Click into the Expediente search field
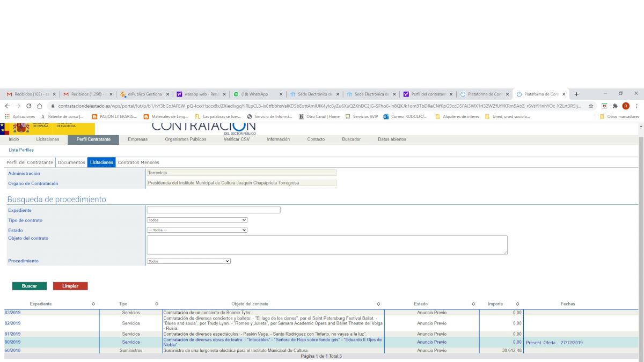644x362 pixels. point(214,210)
